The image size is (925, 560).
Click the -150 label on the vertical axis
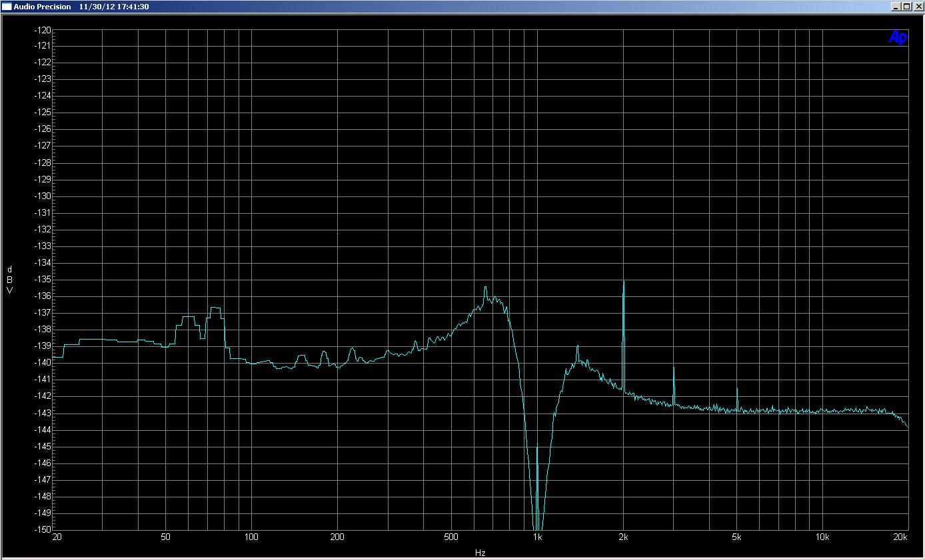(42, 529)
